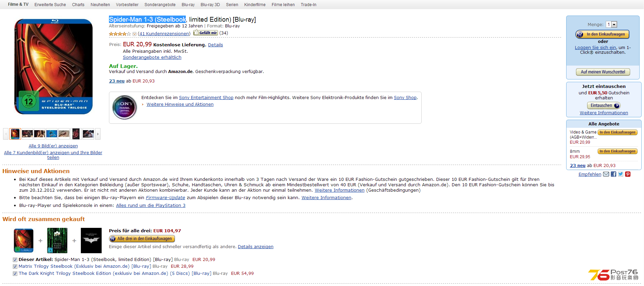Open 'Weitere Hinweise und Aktionen' link
644x286 pixels.
(180, 104)
